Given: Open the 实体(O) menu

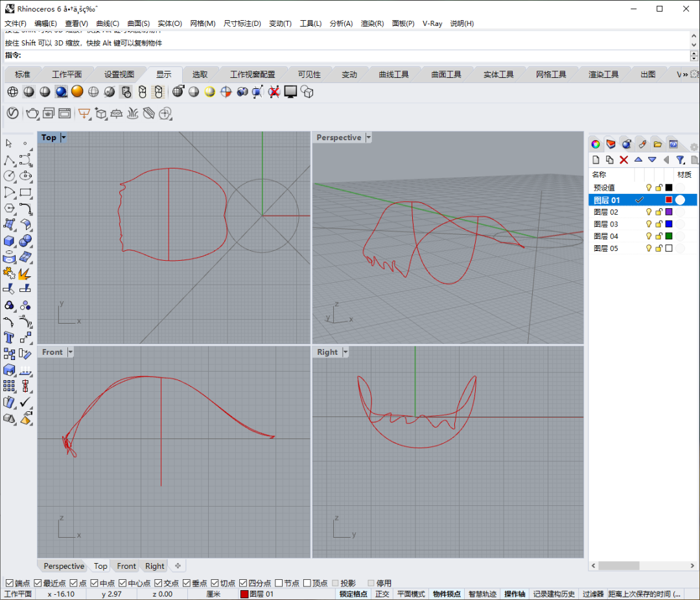Looking at the screenshot, I should tap(170, 23).
